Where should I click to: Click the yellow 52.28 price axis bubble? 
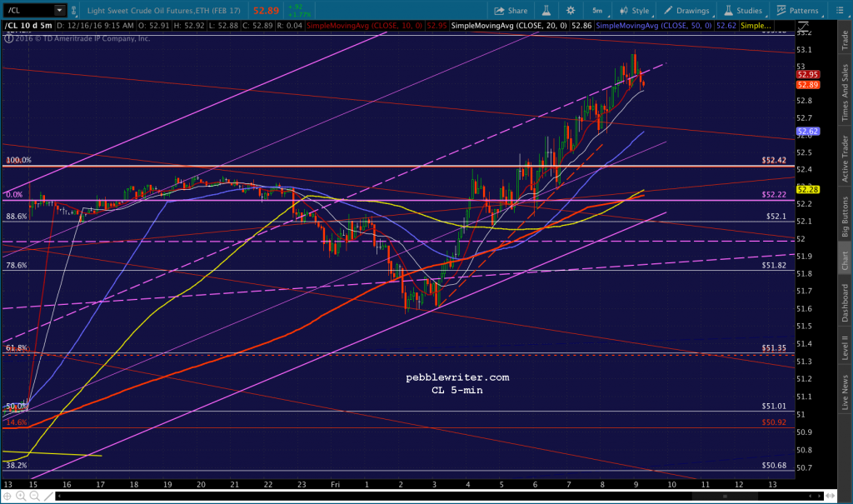click(x=808, y=189)
